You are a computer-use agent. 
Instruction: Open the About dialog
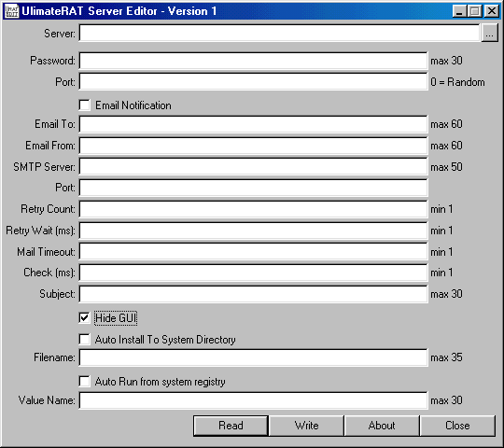pos(382,426)
